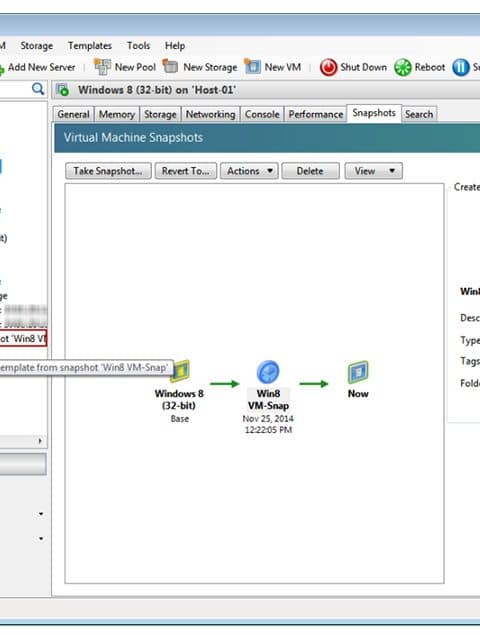480x635 pixels.
Task: Click the search magnifier icon
Action: [x=38, y=89]
